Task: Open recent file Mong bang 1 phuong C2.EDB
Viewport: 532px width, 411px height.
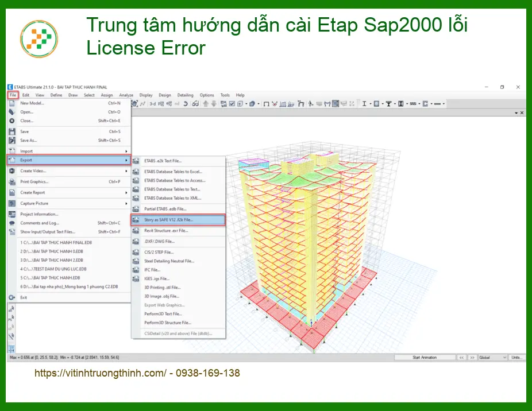Action: coord(69,287)
